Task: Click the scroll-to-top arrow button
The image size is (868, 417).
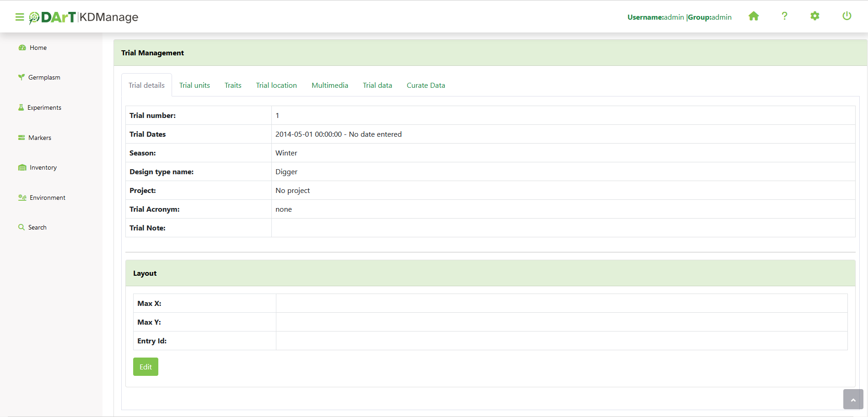Action: point(853,400)
